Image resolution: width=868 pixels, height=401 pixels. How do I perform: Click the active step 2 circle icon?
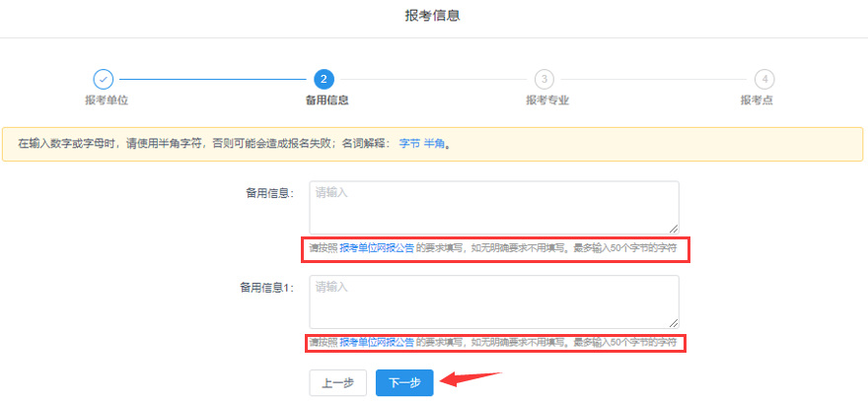tap(324, 79)
